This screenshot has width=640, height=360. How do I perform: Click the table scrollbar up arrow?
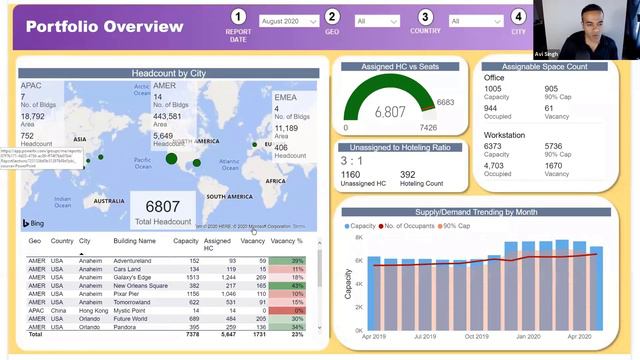[x=319, y=243]
